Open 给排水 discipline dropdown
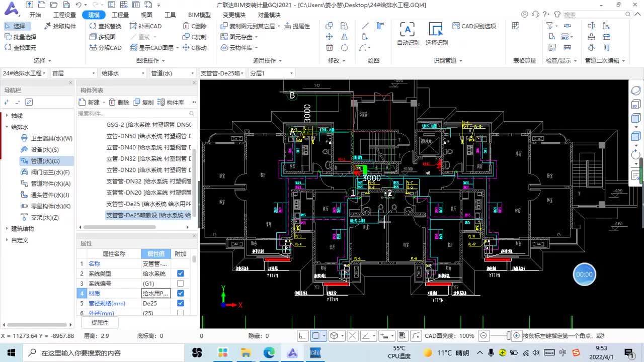Viewport: 644px width, 362px height. 122,73
